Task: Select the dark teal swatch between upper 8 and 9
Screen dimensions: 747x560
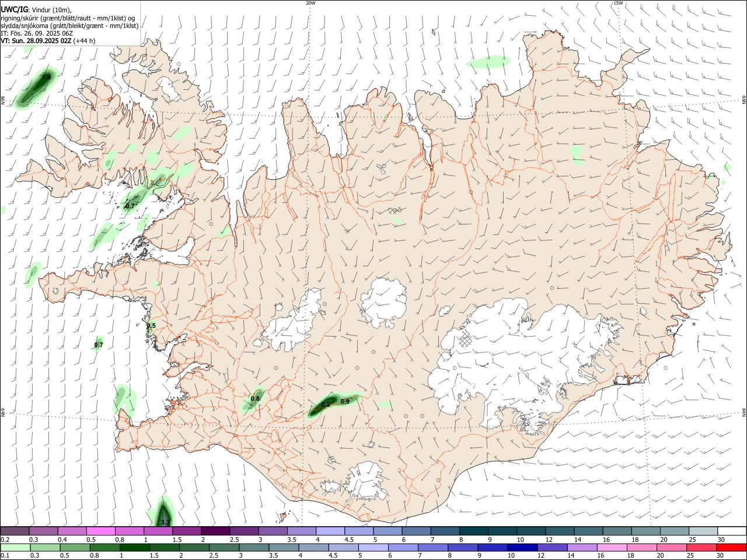Action: pyautogui.click(x=473, y=531)
